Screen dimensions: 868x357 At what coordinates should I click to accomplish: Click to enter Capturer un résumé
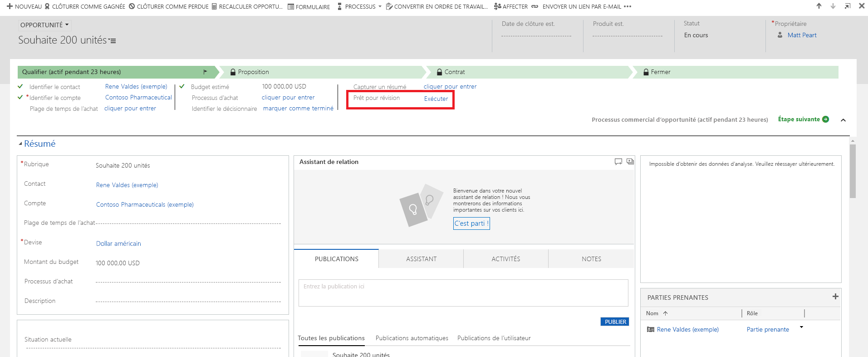[x=450, y=86]
